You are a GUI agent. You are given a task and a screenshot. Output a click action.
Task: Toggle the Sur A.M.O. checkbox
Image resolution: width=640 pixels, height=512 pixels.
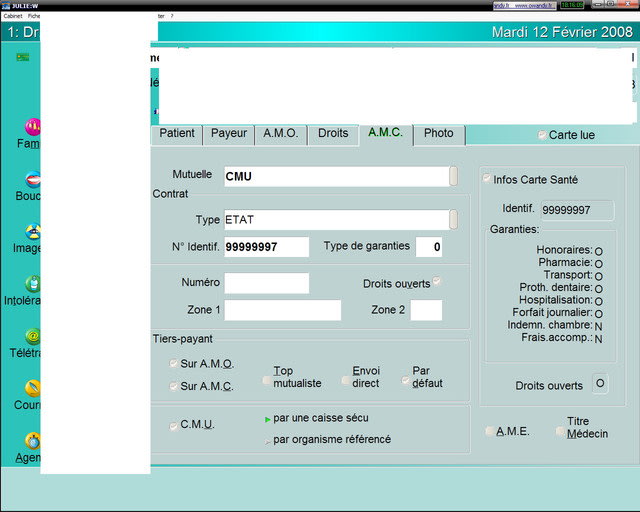pyautogui.click(x=174, y=364)
